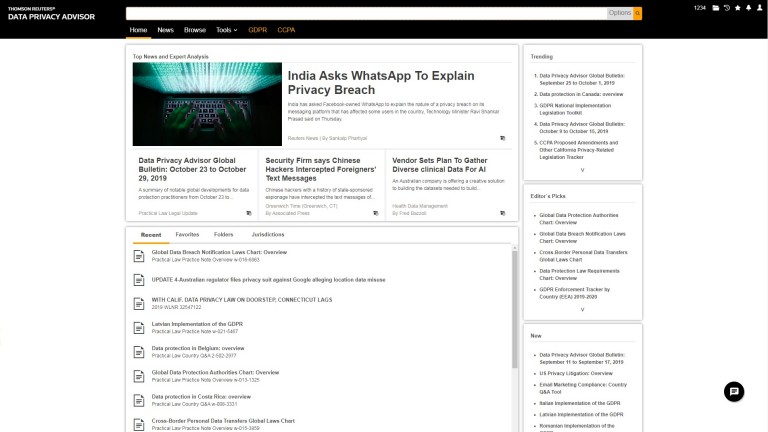Click the Data Privacy Advisor logo
Image resolution: width=768 pixels, height=432 pixels.
tap(51, 14)
